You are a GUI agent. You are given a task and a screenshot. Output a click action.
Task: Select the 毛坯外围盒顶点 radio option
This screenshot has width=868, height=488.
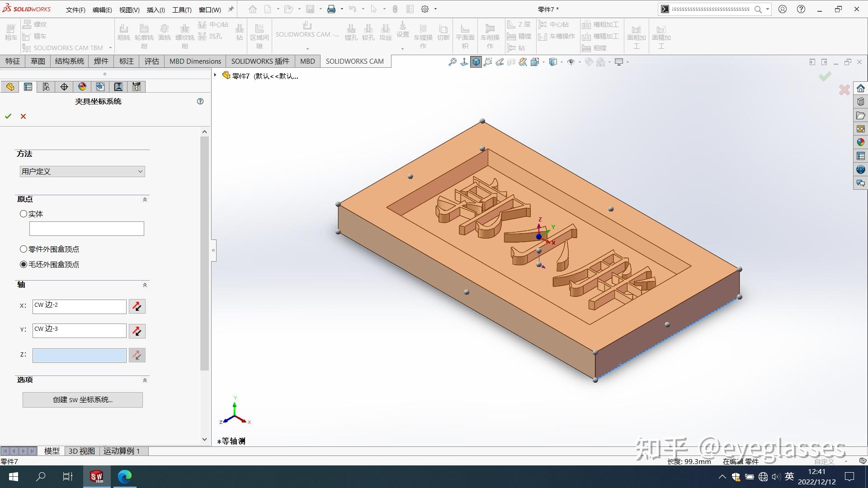[24, 264]
